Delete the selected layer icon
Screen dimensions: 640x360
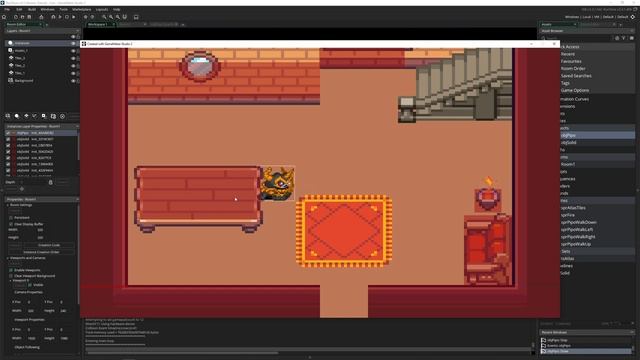tap(62, 116)
